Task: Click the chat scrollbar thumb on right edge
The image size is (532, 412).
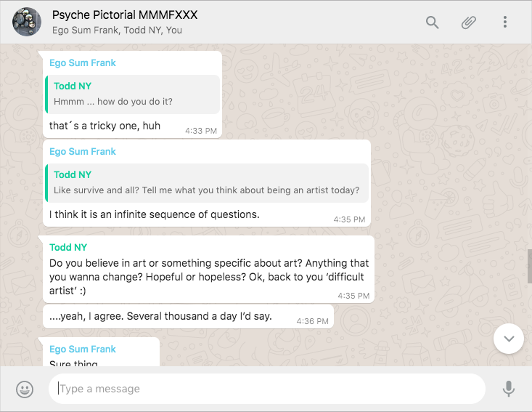Action: 529,266
